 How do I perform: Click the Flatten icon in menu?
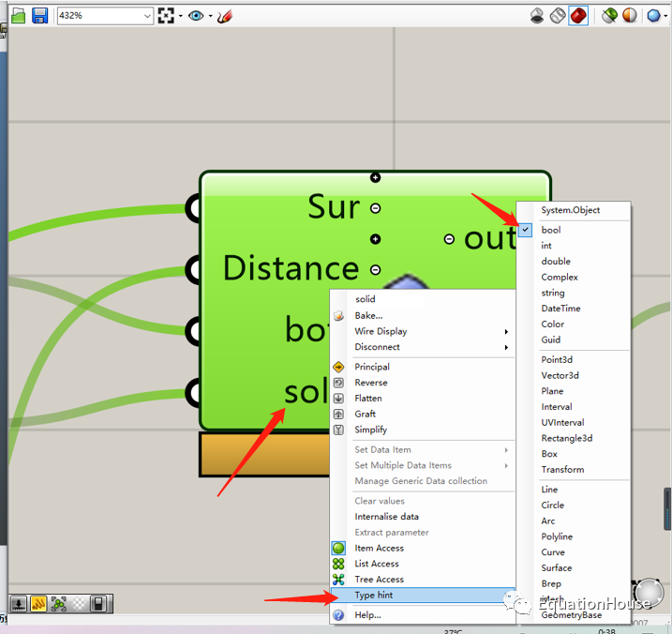tap(338, 398)
